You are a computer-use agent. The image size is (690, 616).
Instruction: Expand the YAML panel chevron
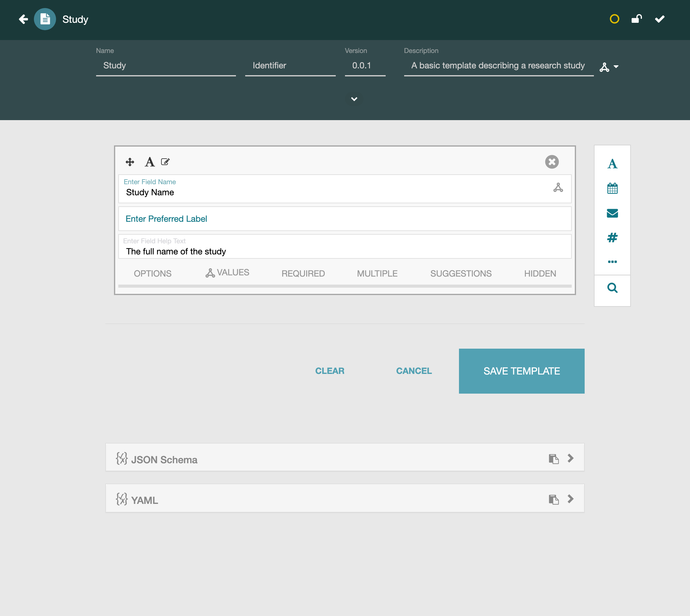570,499
